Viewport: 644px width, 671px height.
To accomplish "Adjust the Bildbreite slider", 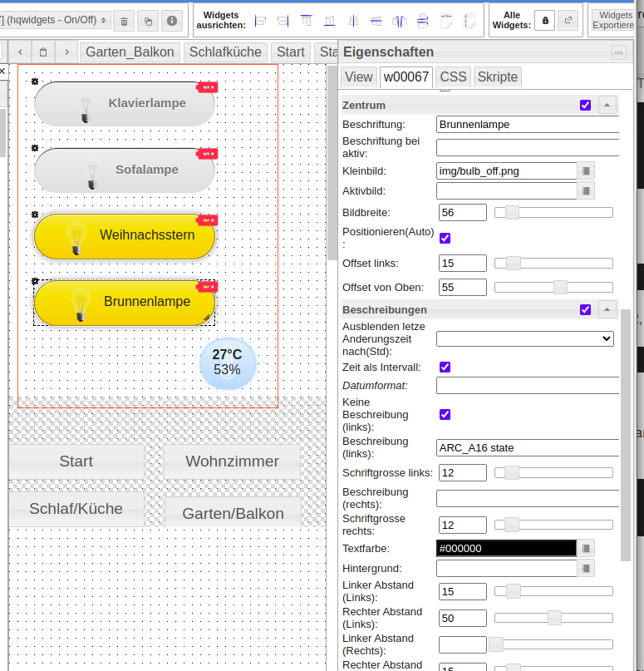I will (x=553, y=213).
